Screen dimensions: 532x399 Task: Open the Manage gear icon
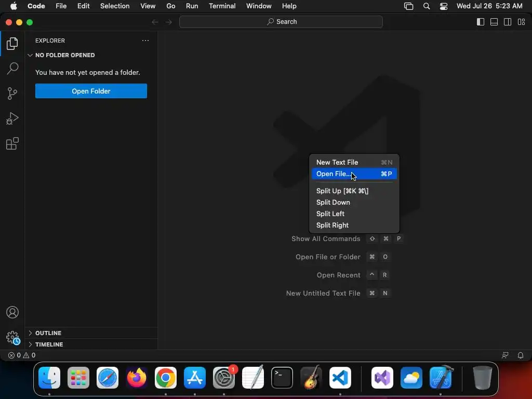(12, 338)
